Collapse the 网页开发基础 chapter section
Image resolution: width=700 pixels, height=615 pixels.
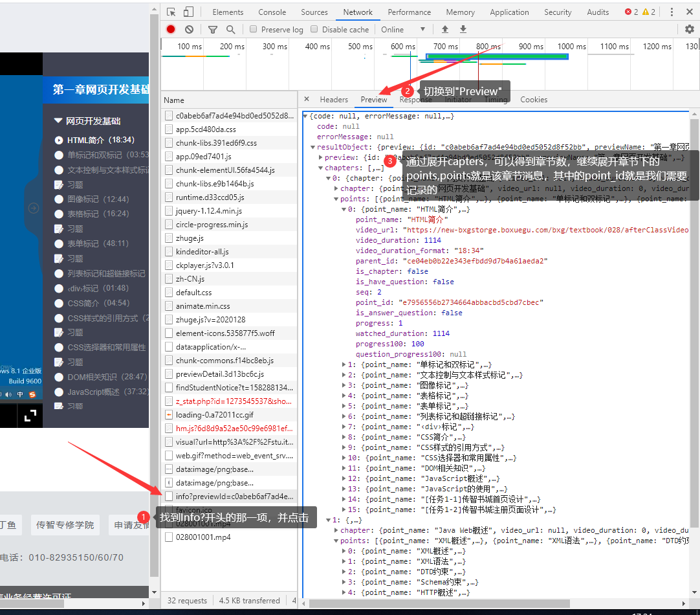pyautogui.click(x=58, y=121)
